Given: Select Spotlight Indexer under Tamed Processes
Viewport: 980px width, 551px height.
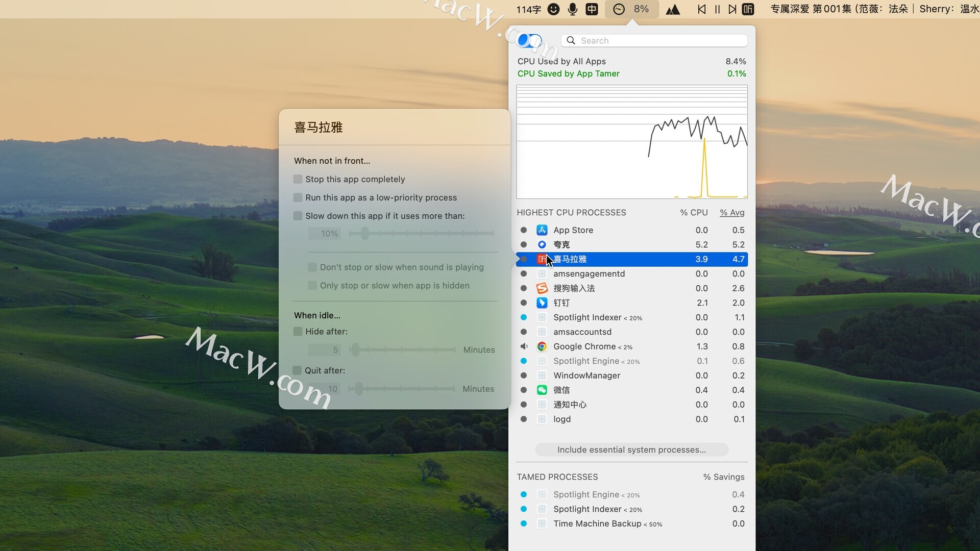Looking at the screenshot, I should tap(632, 509).
